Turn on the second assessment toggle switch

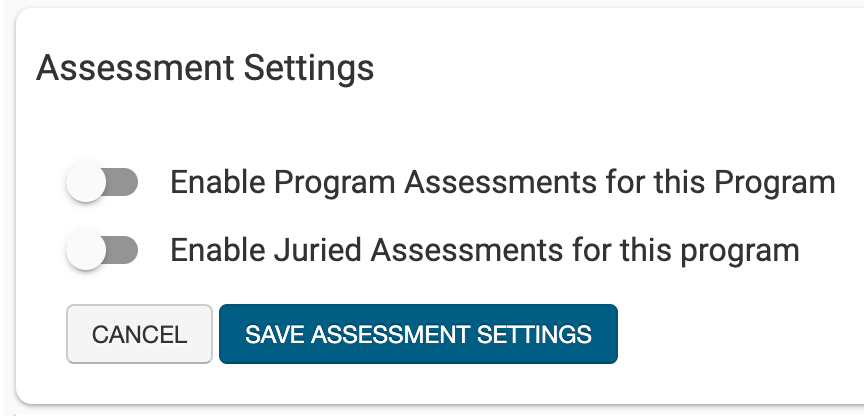(101, 249)
